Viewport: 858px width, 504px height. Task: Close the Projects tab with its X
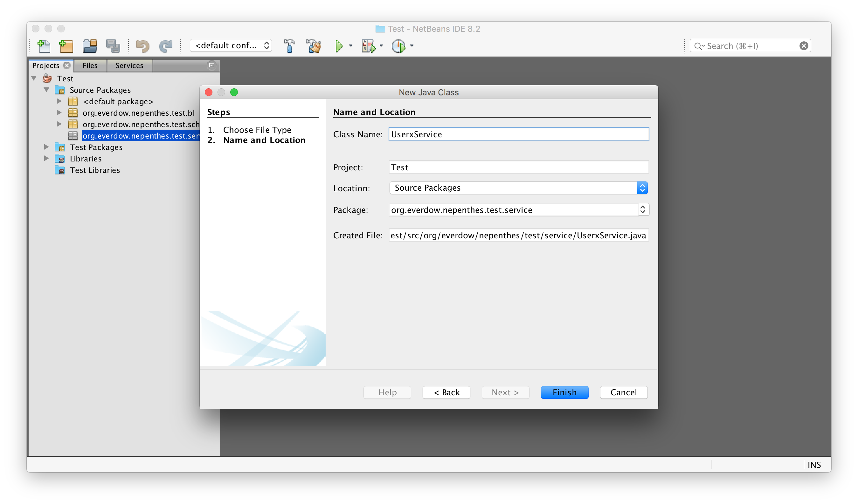[x=67, y=65]
